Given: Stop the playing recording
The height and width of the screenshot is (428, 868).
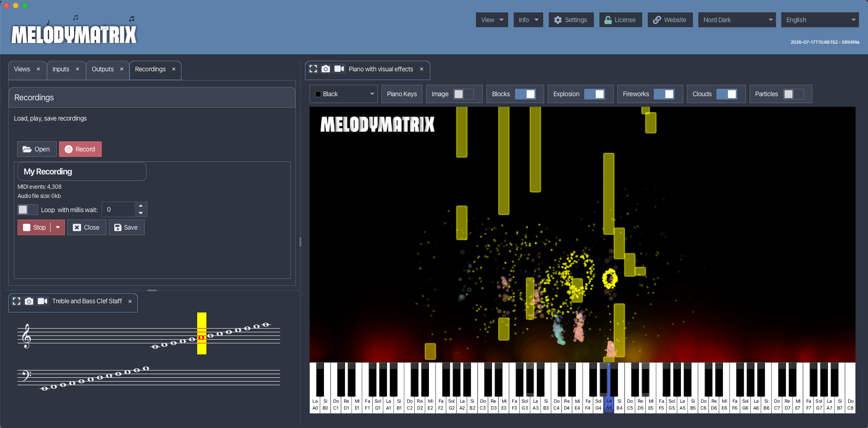Looking at the screenshot, I should (35, 227).
